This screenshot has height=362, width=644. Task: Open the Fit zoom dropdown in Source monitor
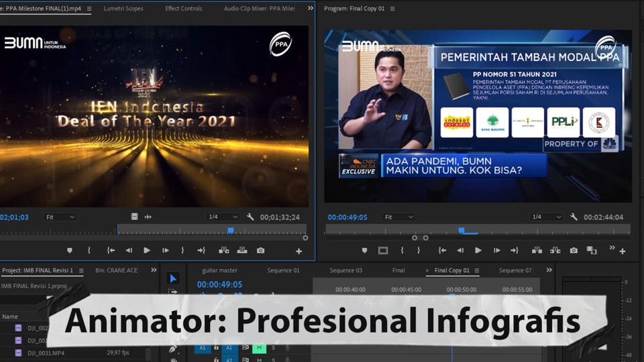click(x=59, y=217)
